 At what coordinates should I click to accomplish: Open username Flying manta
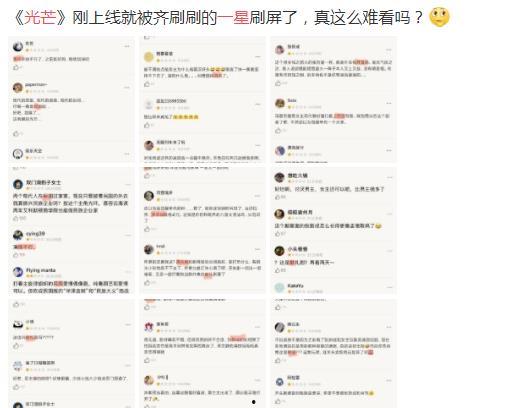pos(41,270)
